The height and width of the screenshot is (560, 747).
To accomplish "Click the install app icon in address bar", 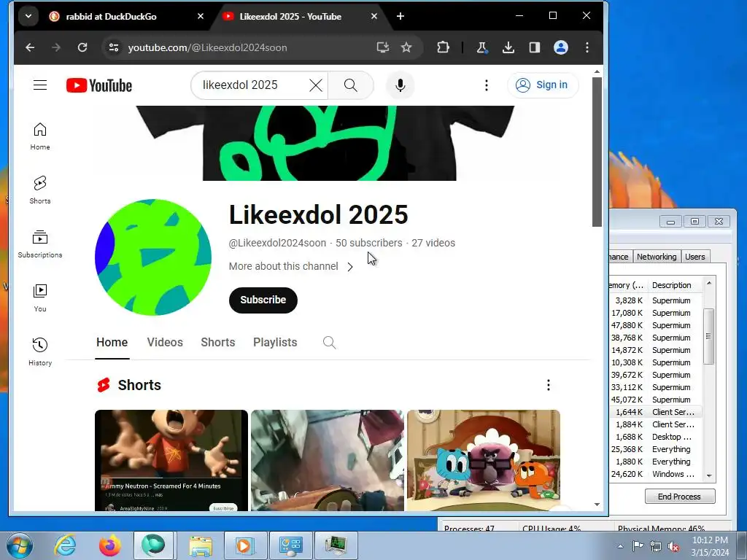I will click(x=382, y=47).
